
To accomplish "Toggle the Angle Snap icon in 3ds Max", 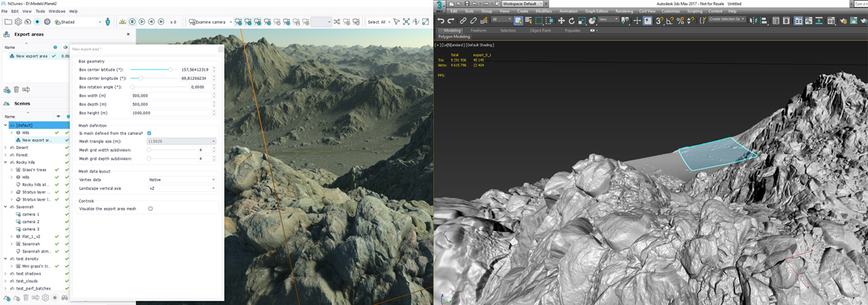I will tap(670, 21).
